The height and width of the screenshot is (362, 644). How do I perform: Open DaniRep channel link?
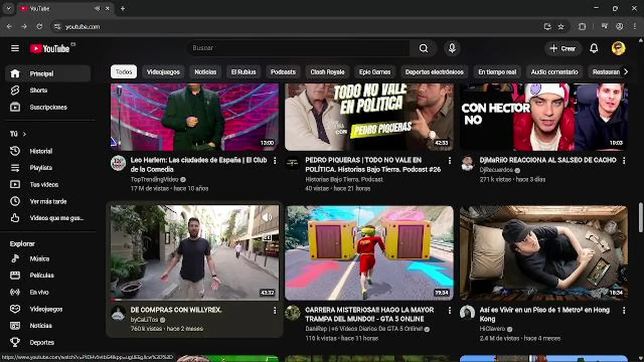point(364,329)
